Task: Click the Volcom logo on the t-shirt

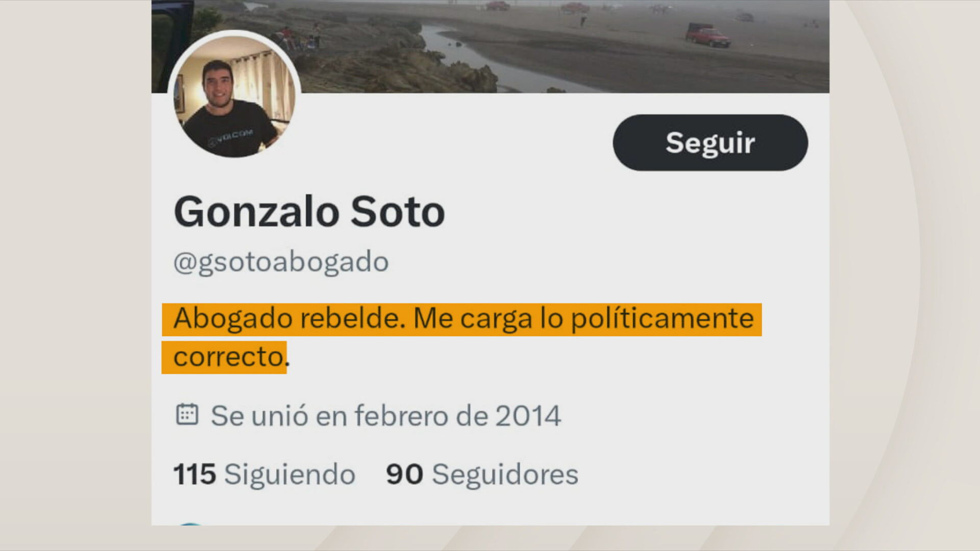Action: click(x=231, y=137)
